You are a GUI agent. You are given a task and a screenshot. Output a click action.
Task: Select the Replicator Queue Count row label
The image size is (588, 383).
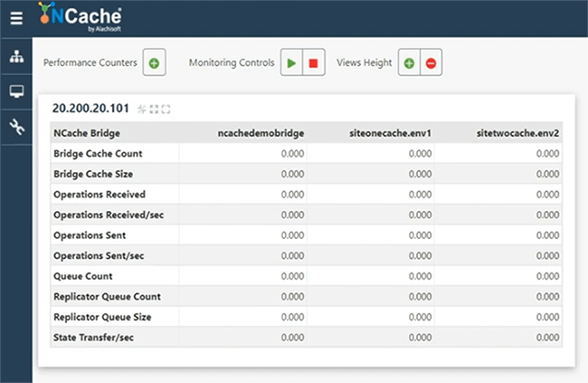pyautogui.click(x=107, y=297)
